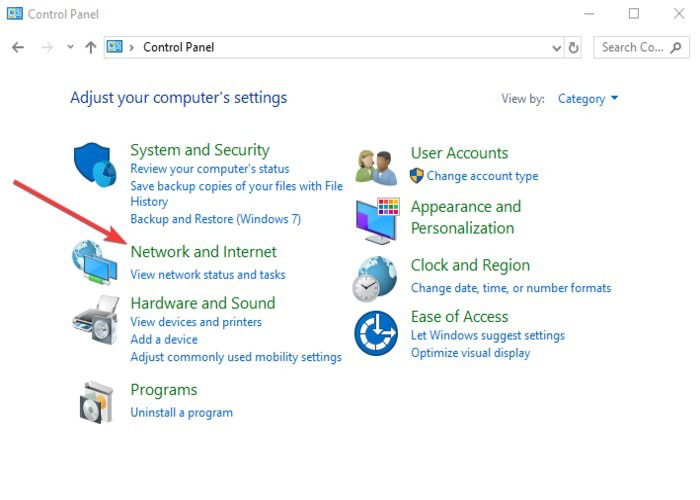Viewport: 700px width, 500px height.
Task: Click the User Accounts people icon
Action: [x=376, y=168]
